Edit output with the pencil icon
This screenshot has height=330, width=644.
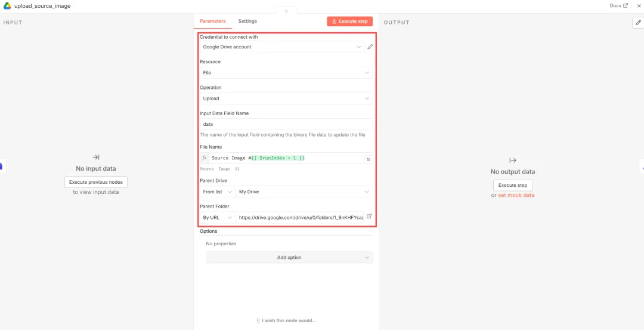638,23
